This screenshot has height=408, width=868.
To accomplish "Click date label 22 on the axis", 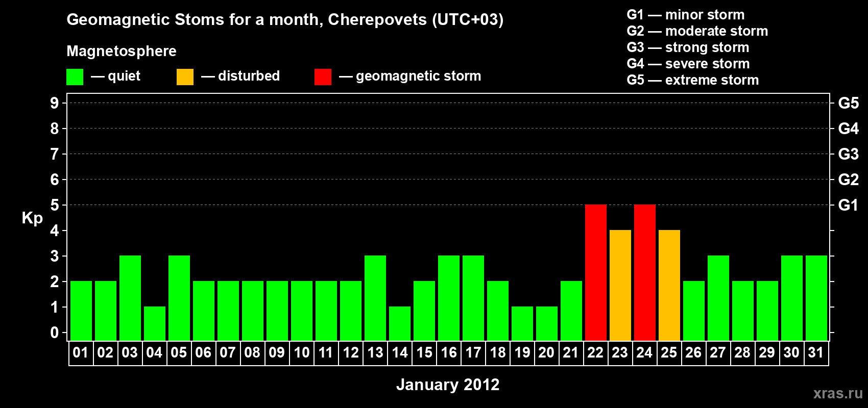I will coord(595,353).
